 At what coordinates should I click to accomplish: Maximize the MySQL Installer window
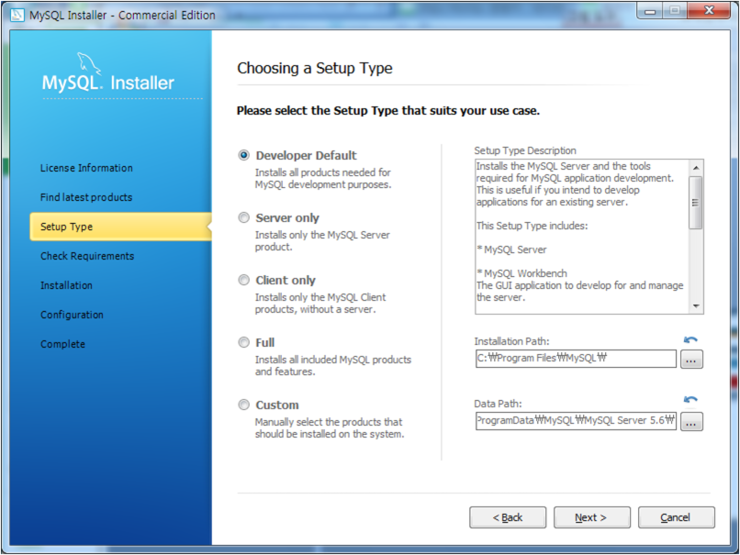[675, 11]
